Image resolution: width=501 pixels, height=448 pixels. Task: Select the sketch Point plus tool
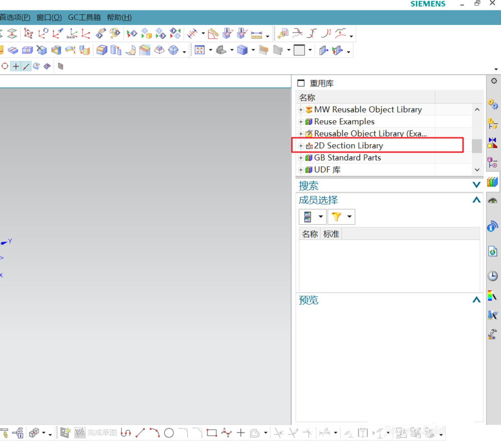click(x=240, y=433)
